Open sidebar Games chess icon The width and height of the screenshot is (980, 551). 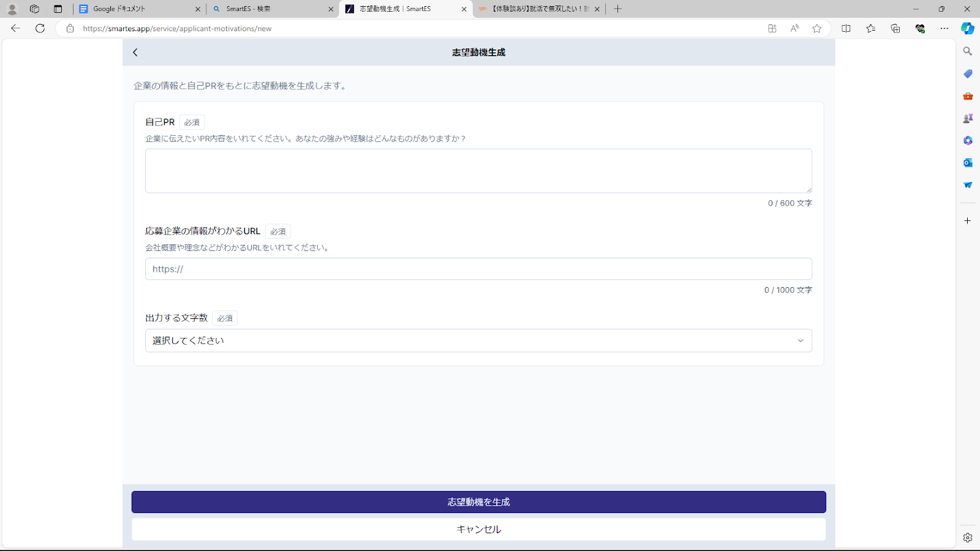968,118
